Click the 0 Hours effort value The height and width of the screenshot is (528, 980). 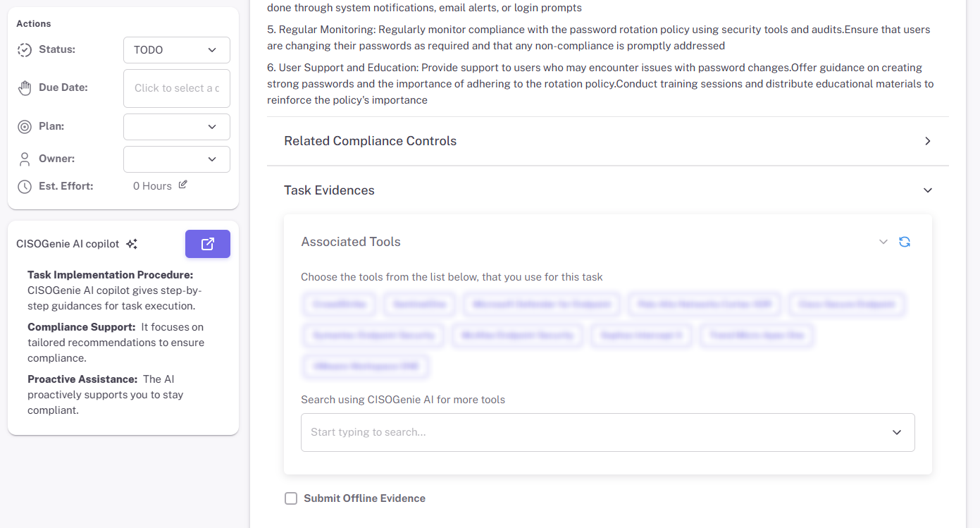click(152, 186)
